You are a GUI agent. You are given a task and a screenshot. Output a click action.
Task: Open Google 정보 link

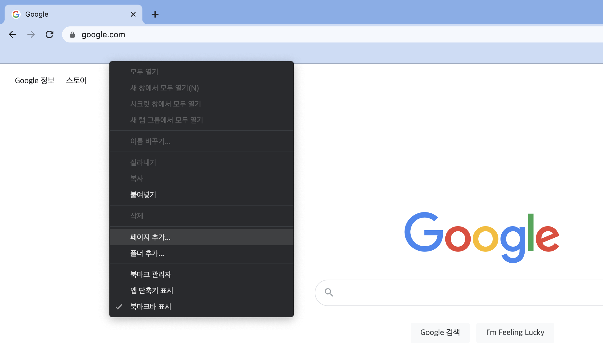(x=35, y=81)
